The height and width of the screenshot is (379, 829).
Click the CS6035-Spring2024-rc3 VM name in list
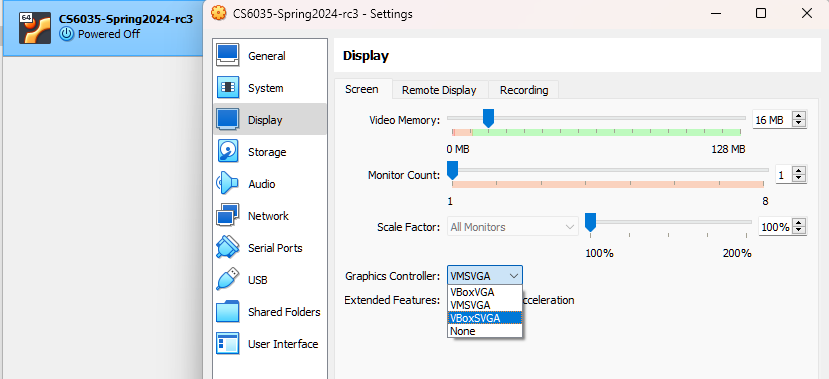coord(125,19)
